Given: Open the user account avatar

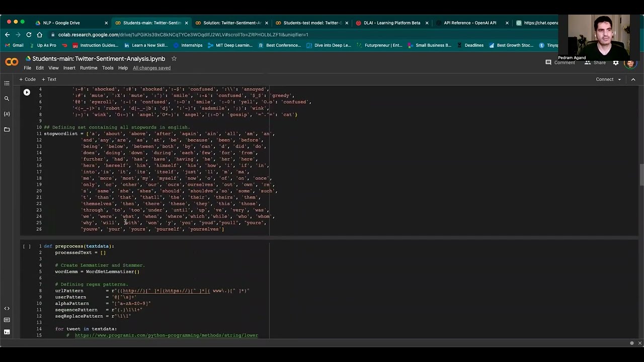Looking at the screenshot, I should (630, 63).
